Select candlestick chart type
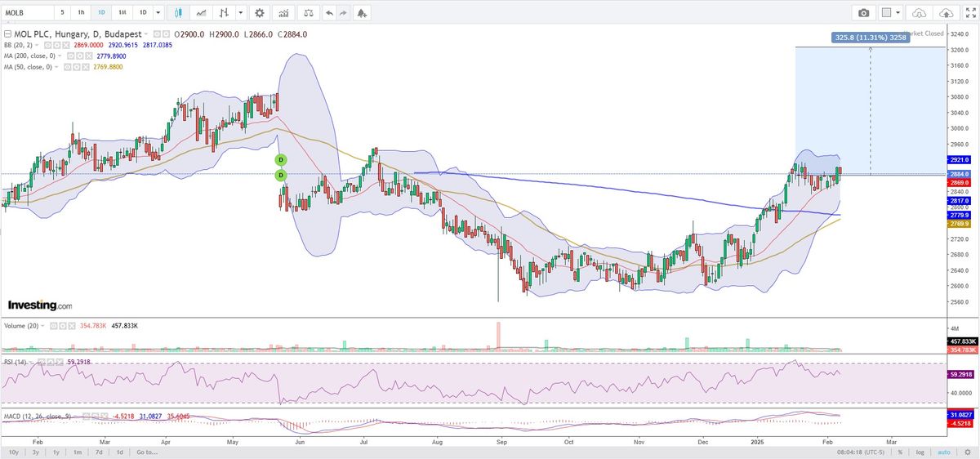The width and height of the screenshot is (980, 459). [x=177, y=12]
